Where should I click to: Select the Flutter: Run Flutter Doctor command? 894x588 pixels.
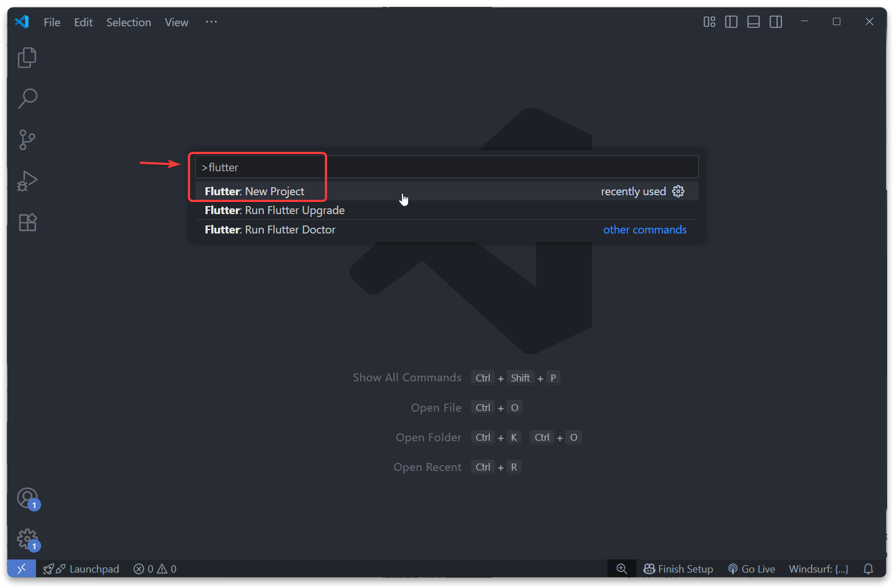pos(270,229)
